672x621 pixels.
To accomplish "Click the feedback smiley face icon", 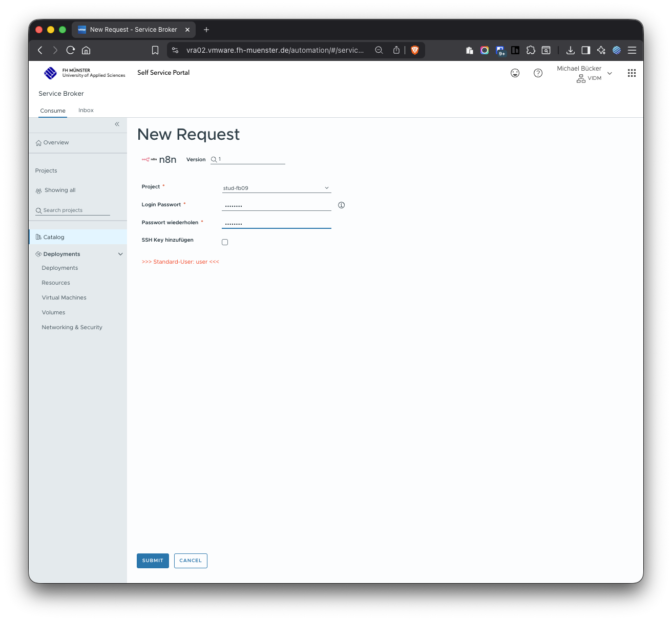I will (x=515, y=73).
